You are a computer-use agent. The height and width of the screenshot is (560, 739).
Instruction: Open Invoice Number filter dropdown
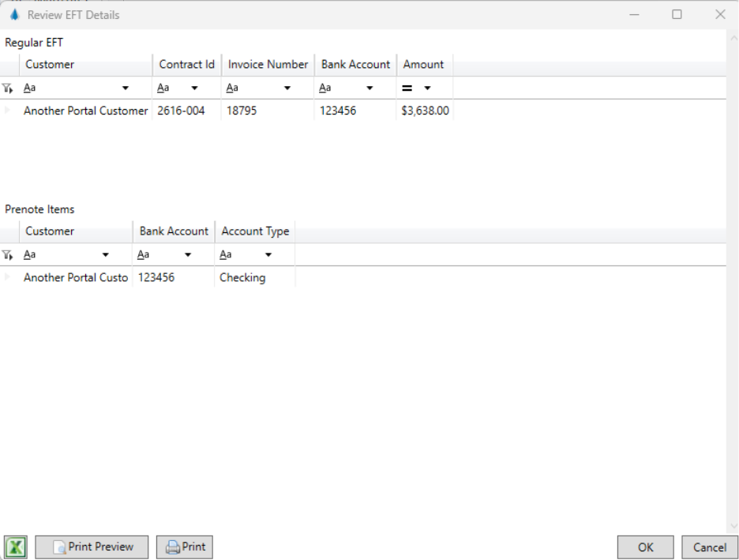pyautogui.click(x=287, y=88)
